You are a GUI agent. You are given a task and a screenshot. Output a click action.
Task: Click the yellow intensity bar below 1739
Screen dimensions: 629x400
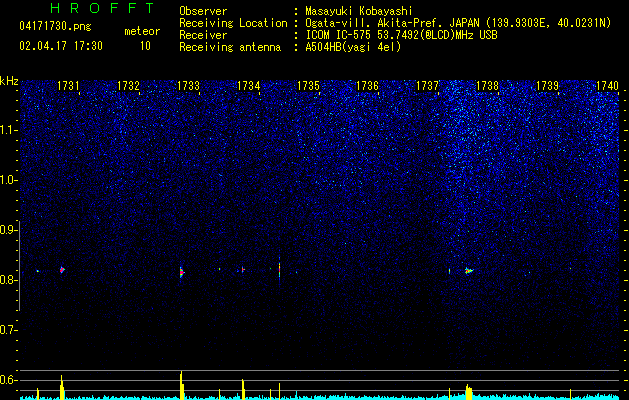point(570,393)
